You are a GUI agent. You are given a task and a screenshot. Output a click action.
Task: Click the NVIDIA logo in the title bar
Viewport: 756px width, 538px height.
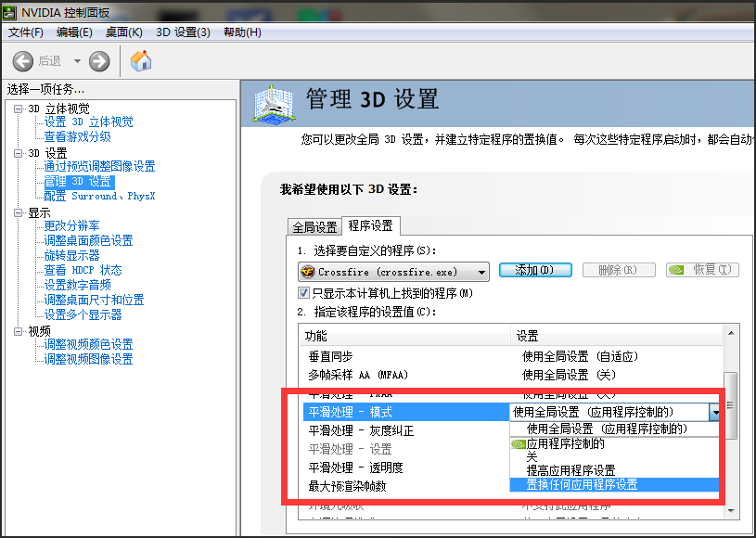pyautogui.click(x=9, y=12)
